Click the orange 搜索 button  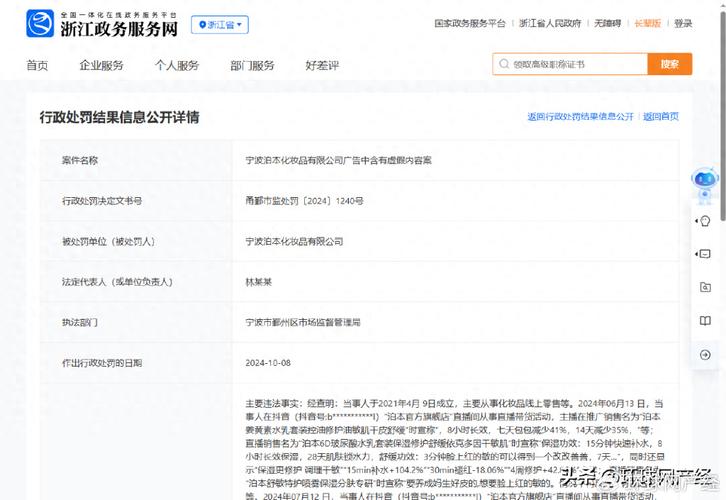coord(670,64)
